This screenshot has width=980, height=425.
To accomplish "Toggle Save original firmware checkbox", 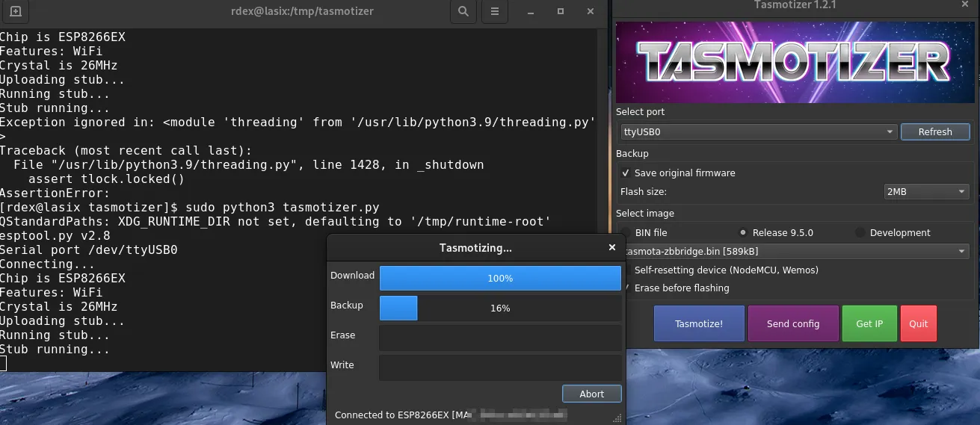I will pyautogui.click(x=626, y=173).
